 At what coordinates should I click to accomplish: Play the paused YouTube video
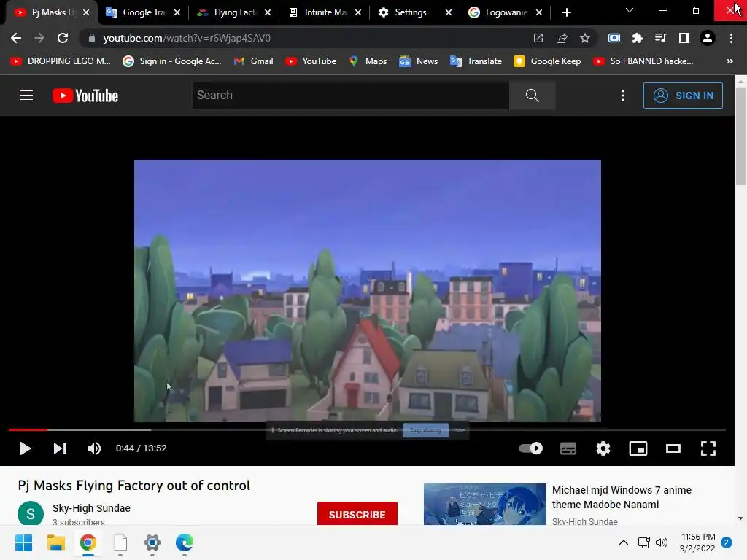click(26, 448)
